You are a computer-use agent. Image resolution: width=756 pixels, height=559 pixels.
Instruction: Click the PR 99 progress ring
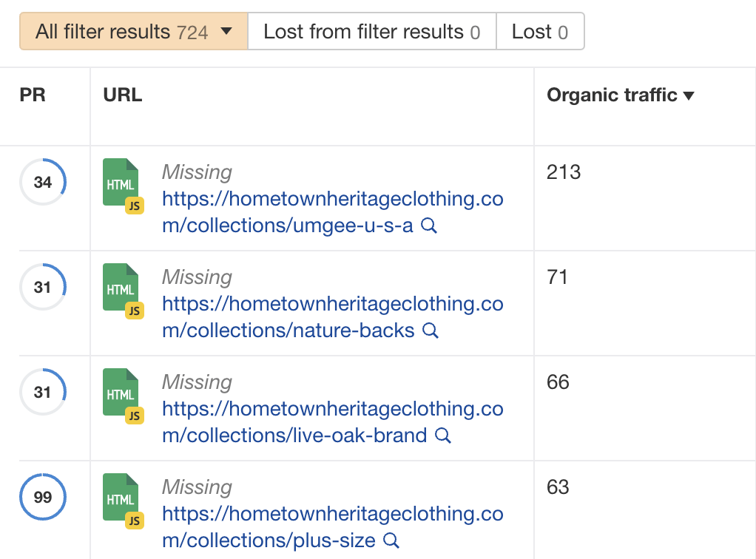[x=42, y=497]
